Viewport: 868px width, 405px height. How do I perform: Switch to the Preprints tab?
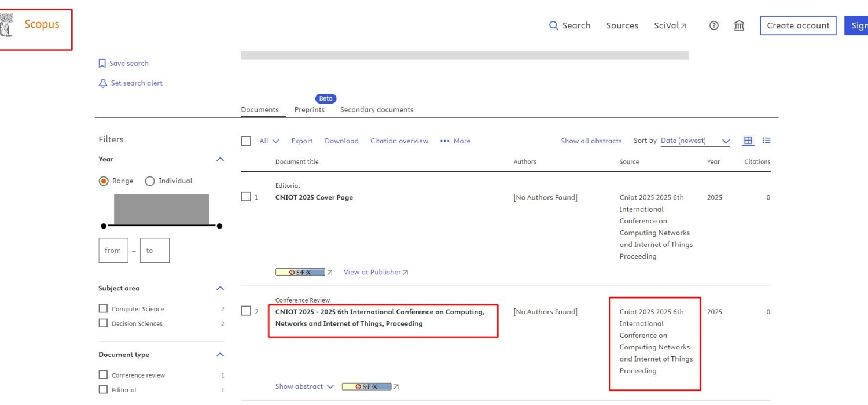click(x=310, y=109)
